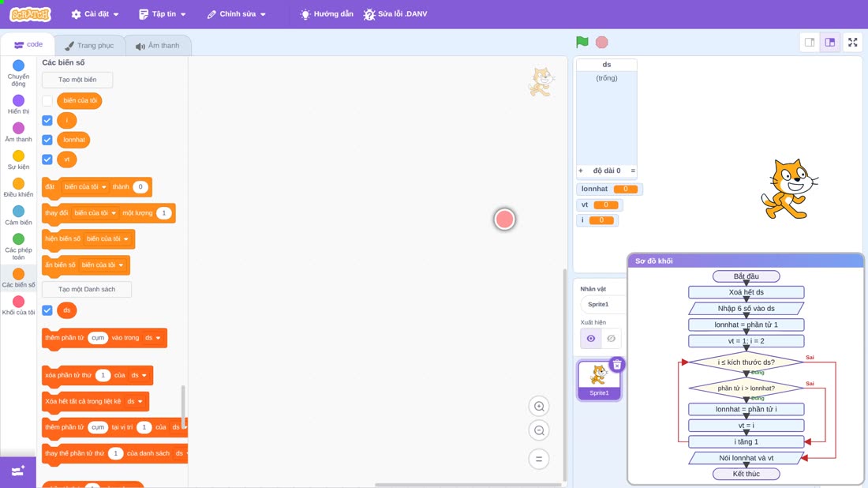Select the Các phép toán block category
The image size is (868, 488).
(18, 246)
